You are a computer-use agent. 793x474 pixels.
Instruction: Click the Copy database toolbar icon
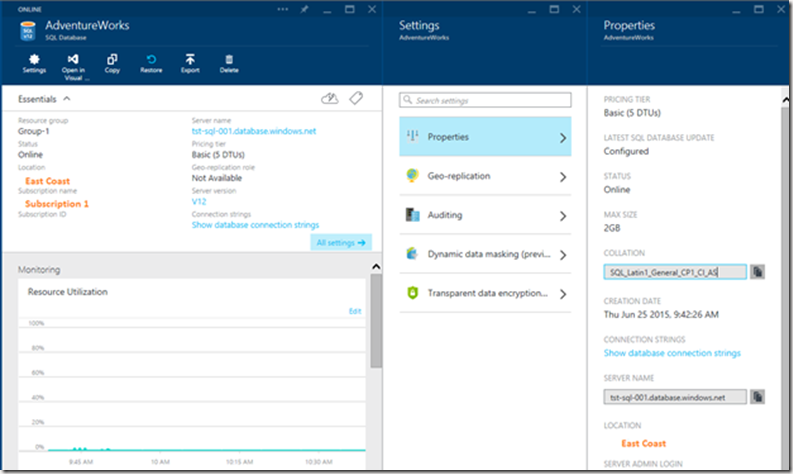point(112,62)
